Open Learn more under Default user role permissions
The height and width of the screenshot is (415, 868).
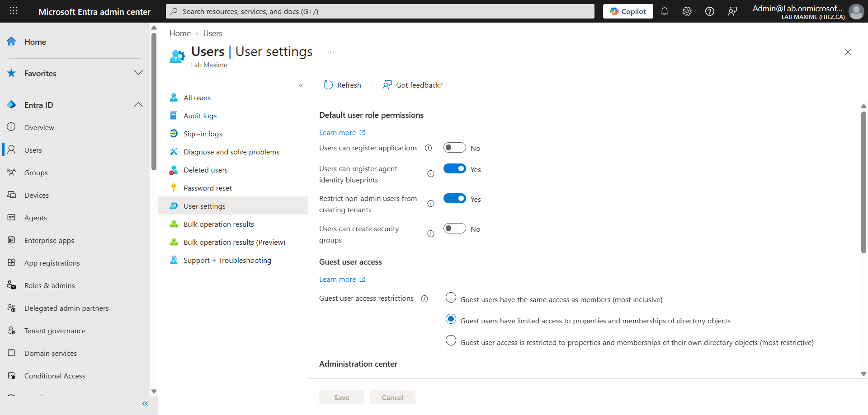coord(342,133)
